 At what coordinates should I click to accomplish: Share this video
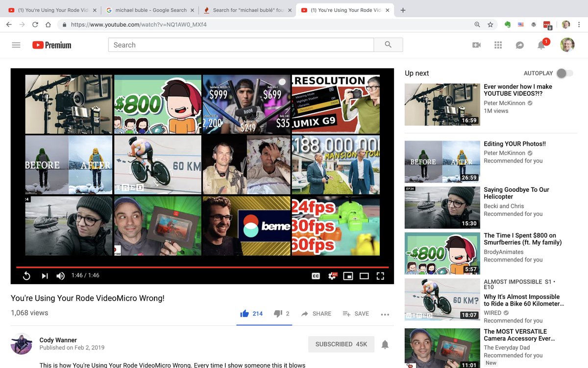(x=316, y=314)
